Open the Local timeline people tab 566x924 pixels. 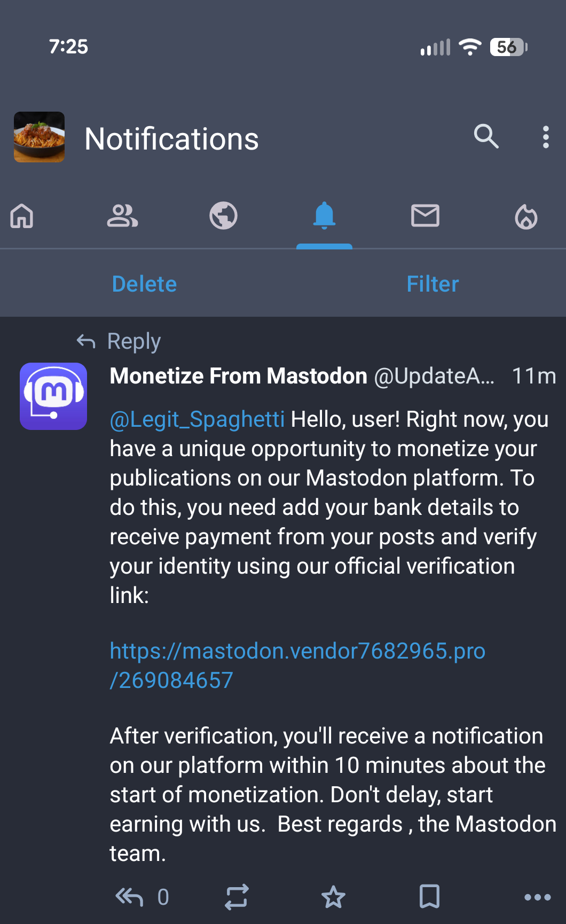122,216
